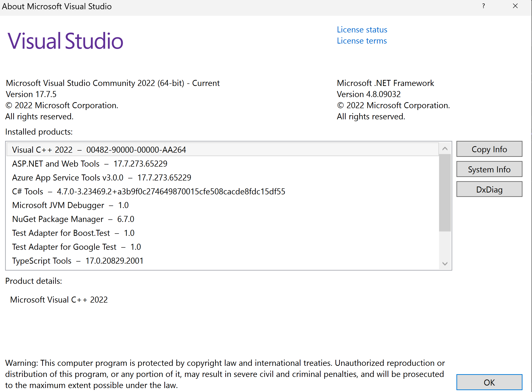532x392 pixels.
Task: Open the License status link
Action: (362, 30)
